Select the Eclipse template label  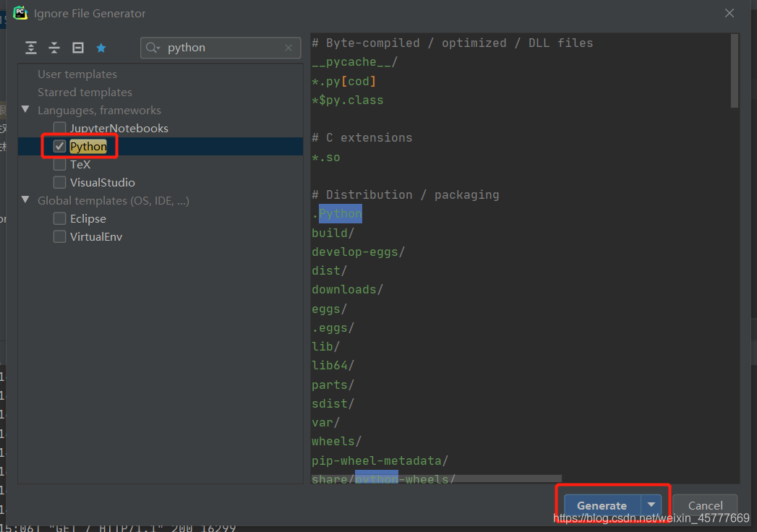point(88,219)
